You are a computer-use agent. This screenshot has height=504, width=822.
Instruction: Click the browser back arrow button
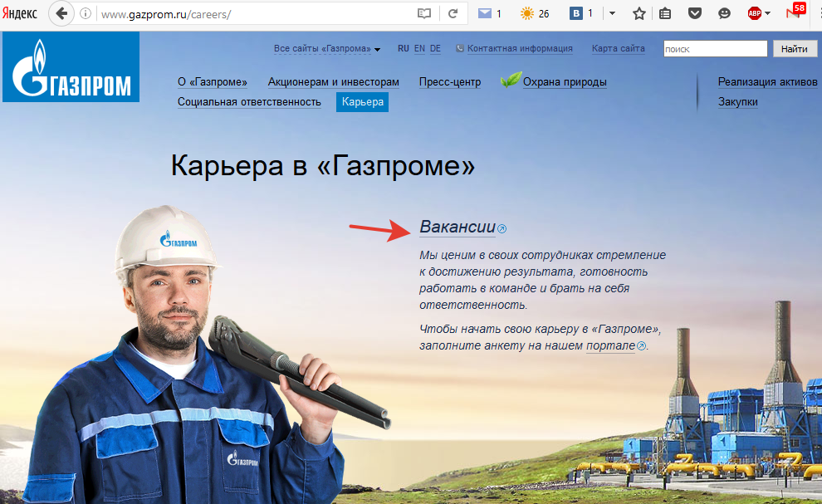(61, 13)
